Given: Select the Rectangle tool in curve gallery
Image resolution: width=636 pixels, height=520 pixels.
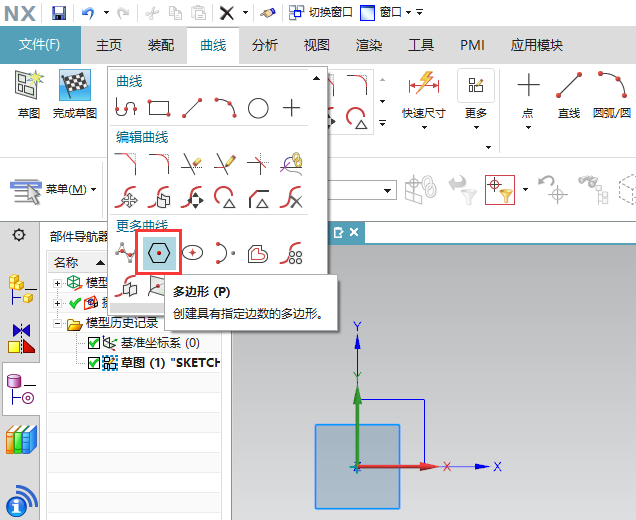Looking at the screenshot, I should pyautogui.click(x=159, y=108).
